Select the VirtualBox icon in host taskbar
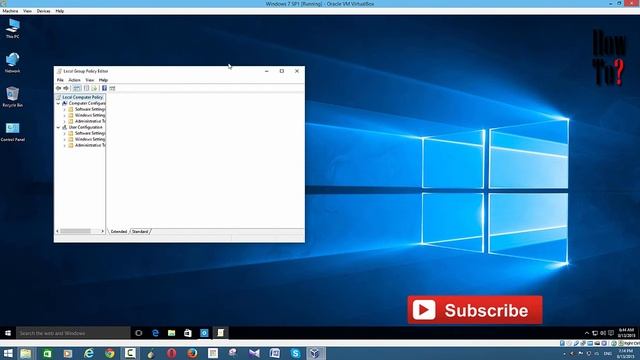The height and width of the screenshot is (360, 640). point(315,353)
